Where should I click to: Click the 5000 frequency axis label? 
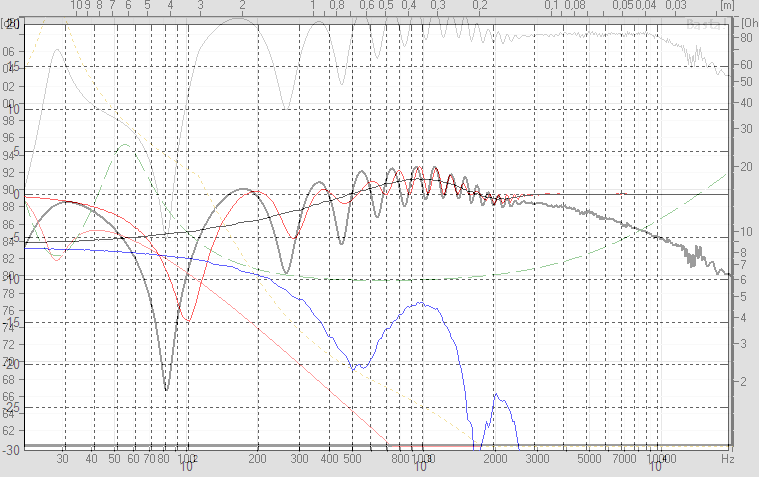[x=589, y=459]
